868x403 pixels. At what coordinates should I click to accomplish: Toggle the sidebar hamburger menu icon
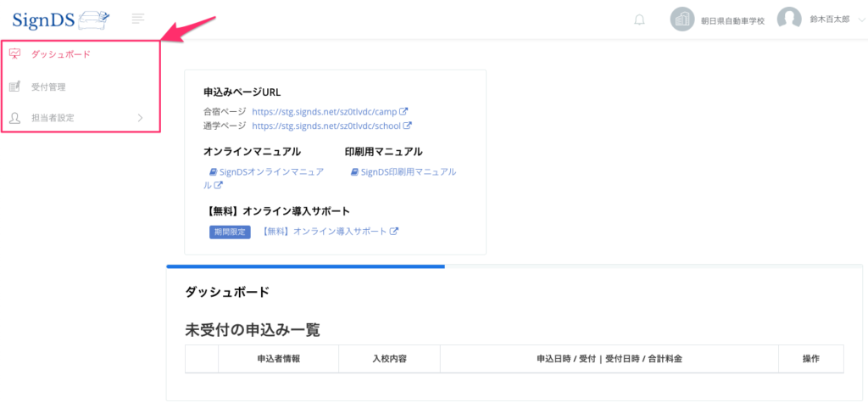tap(139, 19)
